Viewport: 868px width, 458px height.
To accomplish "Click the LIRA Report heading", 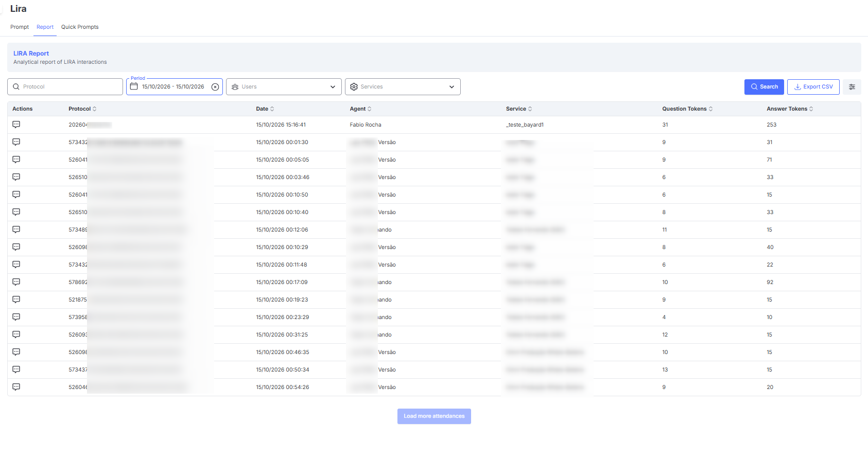I will (31, 54).
